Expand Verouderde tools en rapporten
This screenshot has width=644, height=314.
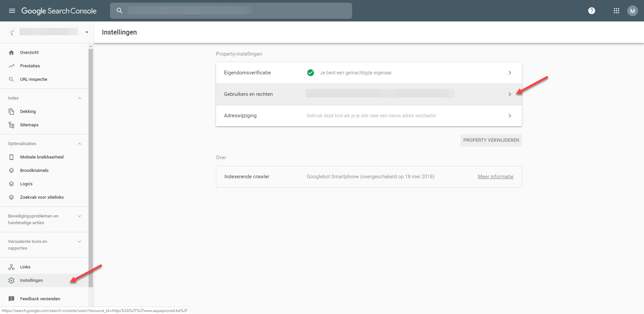(79, 242)
